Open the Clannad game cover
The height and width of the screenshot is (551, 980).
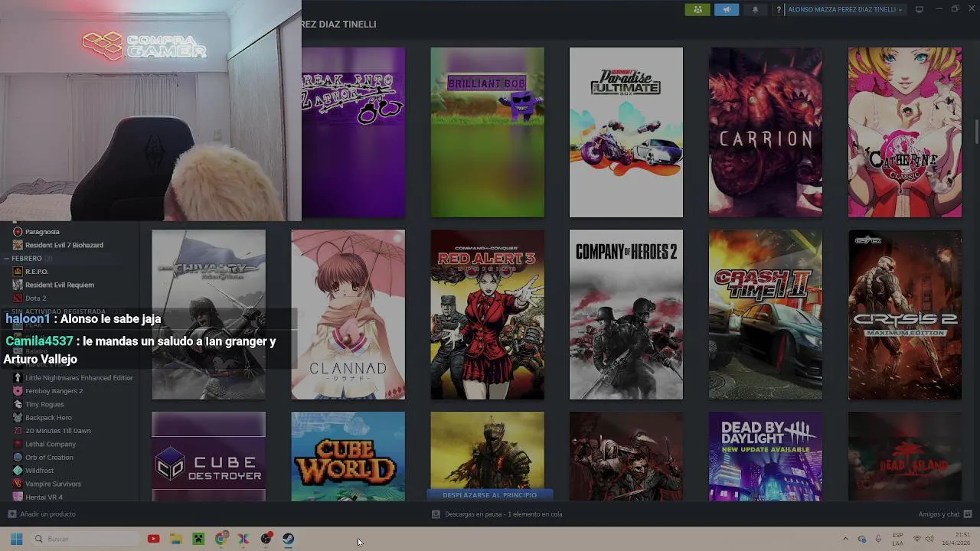[348, 315]
